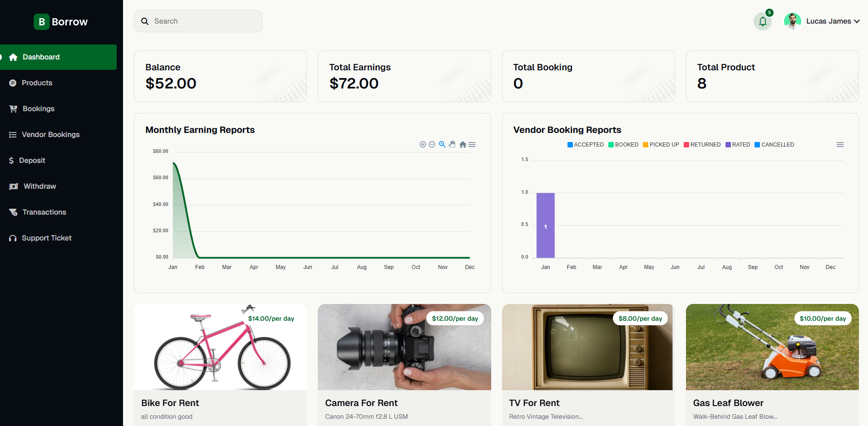Click the Lucas James profile avatar
The height and width of the screenshot is (426, 868).
792,21
